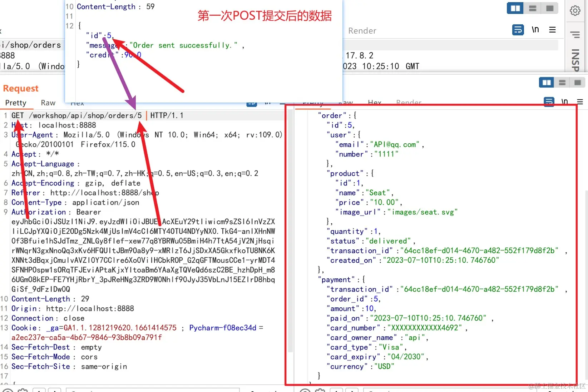Click the Referer header line
The image size is (588, 392).
(85, 193)
